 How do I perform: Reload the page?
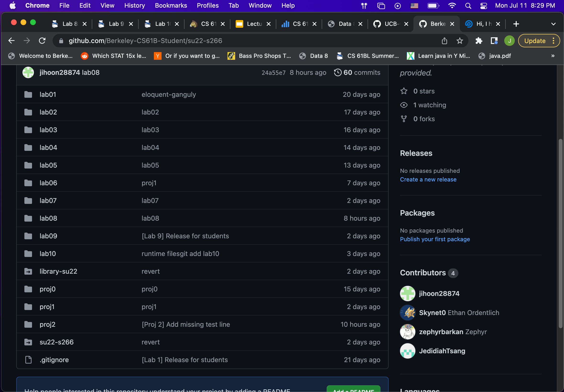click(42, 41)
